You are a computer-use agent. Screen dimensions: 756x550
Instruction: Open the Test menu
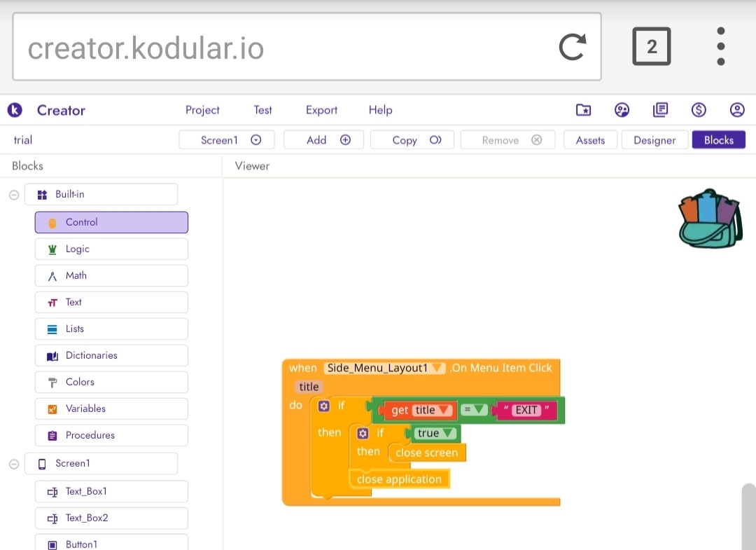[262, 110]
